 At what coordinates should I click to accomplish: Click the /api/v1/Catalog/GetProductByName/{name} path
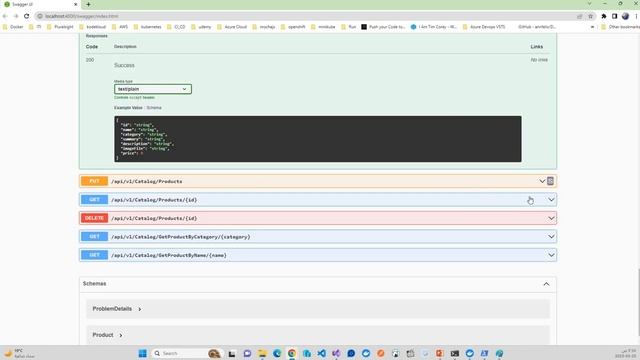(x=169, y=255)
